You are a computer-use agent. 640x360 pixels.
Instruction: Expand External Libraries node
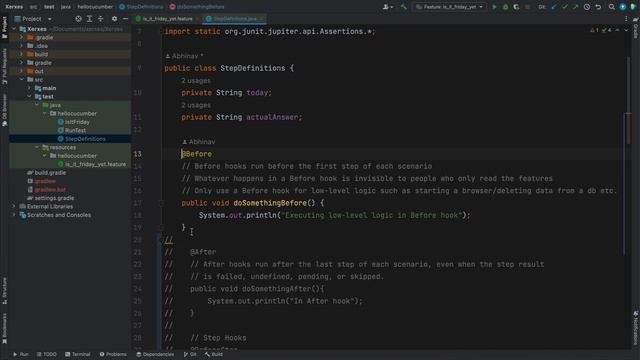pos(14,206)
